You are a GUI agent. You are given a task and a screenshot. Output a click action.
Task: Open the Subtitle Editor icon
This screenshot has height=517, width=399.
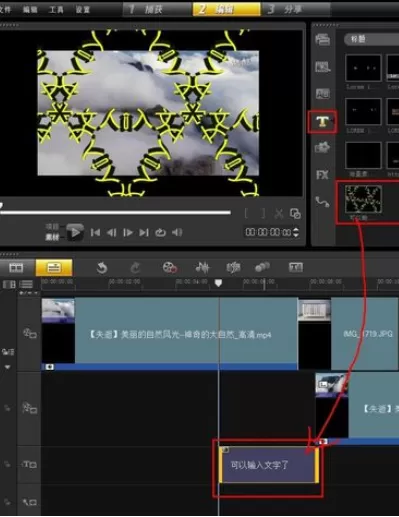(x=296, y=267)
